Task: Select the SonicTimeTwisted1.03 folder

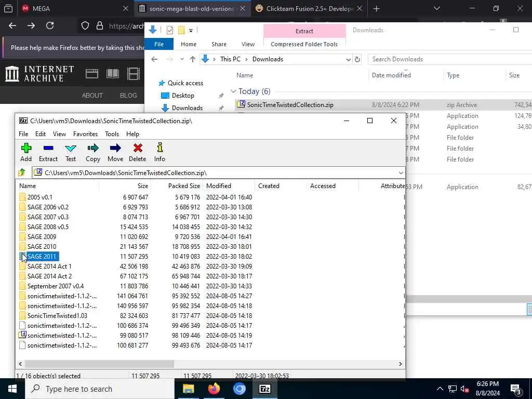Action: click(x=57, y=315)
